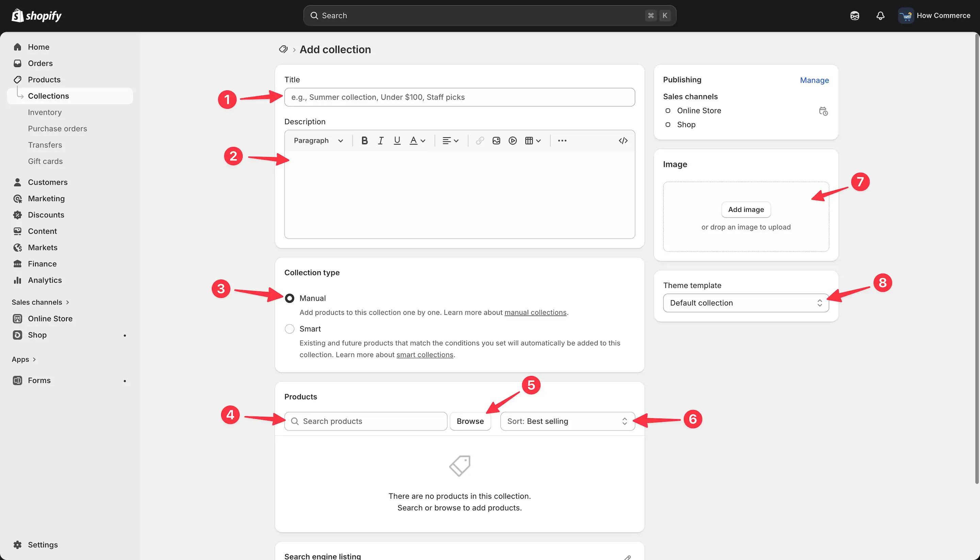Open the insert table dropdown
Viewport: 980px width, 560px height.
[533, 141]
